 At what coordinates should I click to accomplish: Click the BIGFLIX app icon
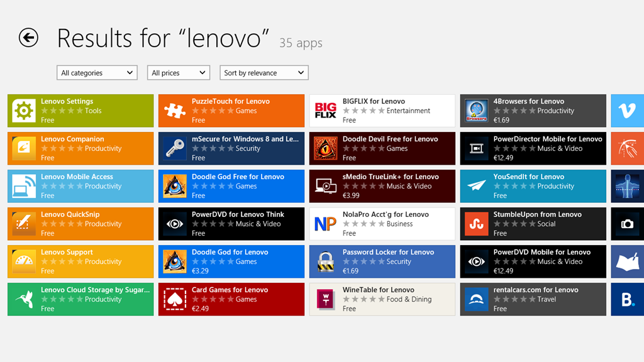point(326,111)
